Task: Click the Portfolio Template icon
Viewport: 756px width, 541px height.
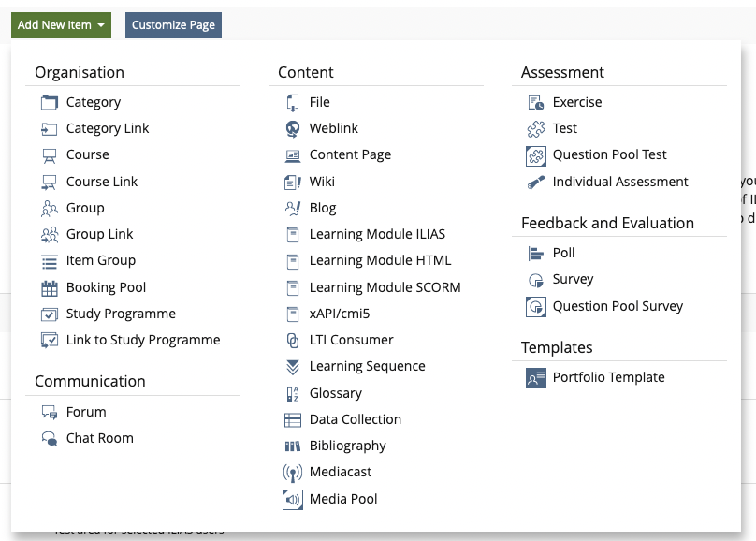Action: pyautogui.click(x=536, y=377)
